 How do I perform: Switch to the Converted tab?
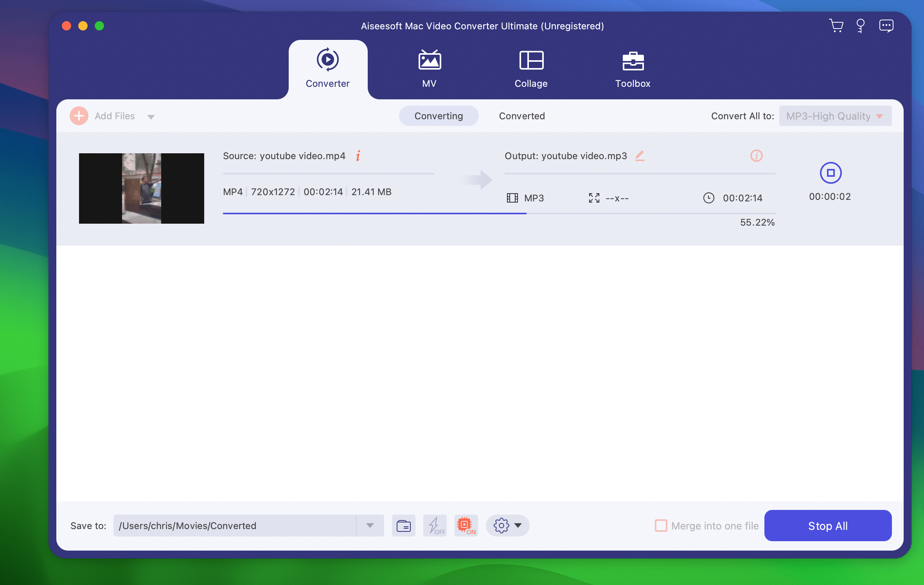point(521,116)
